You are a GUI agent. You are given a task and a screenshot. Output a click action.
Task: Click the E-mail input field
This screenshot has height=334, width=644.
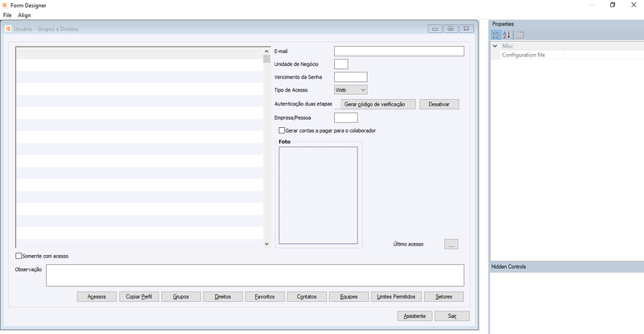(x=398, y=51)
